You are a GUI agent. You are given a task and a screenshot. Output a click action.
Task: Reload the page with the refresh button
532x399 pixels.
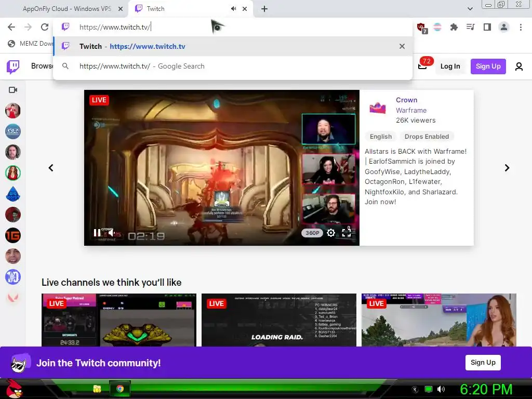coord(45,27)
